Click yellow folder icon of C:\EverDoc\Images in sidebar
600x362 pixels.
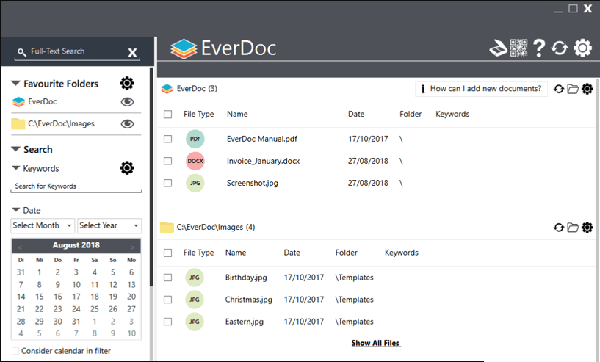coord(18,124)
